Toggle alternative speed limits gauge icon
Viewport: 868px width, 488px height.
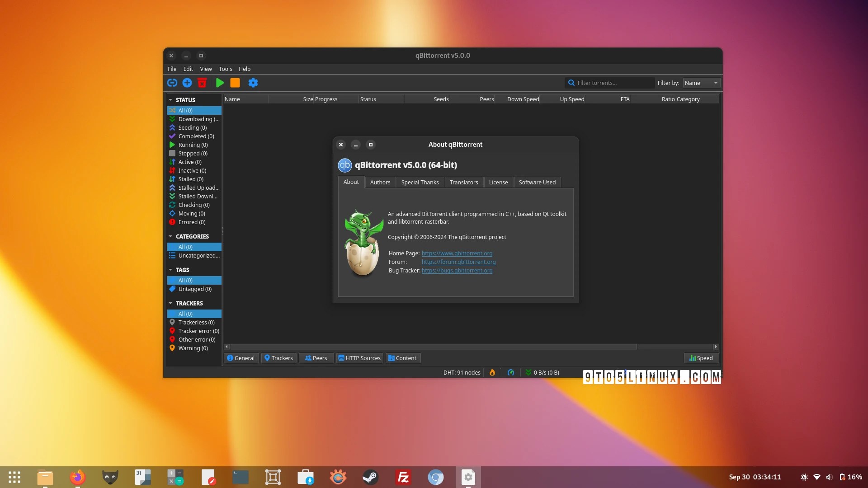(x=511, y=372)
